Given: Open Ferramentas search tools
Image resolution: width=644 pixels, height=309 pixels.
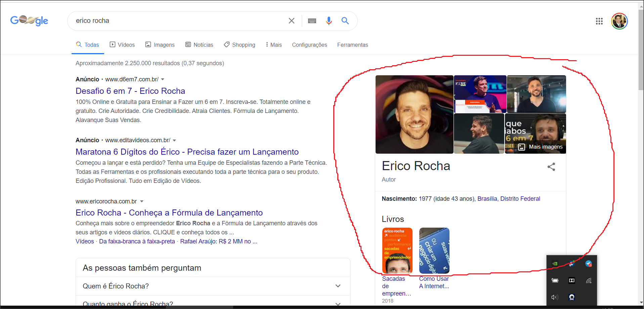Looking at the screenshot, I should [352, 45].
